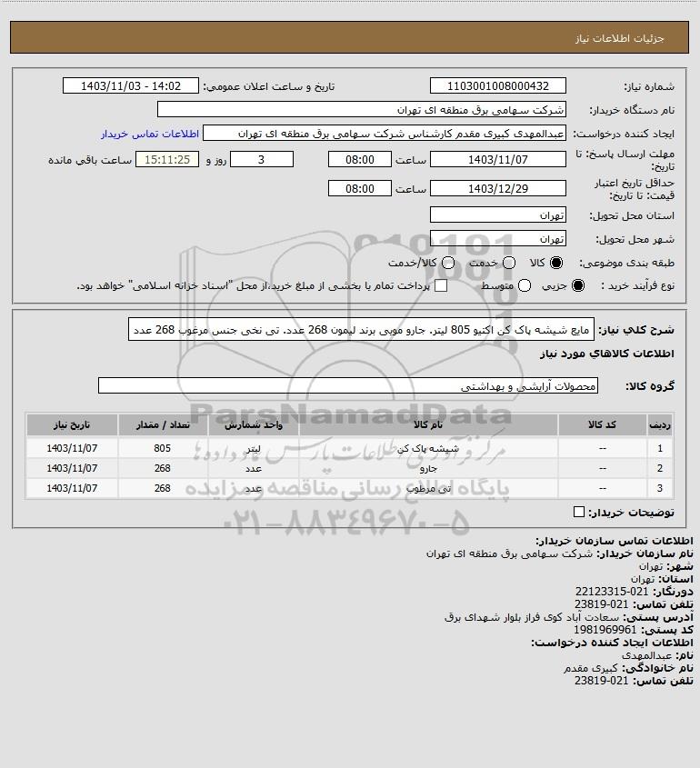Click the fax number 22123315-021

(611, 592)
